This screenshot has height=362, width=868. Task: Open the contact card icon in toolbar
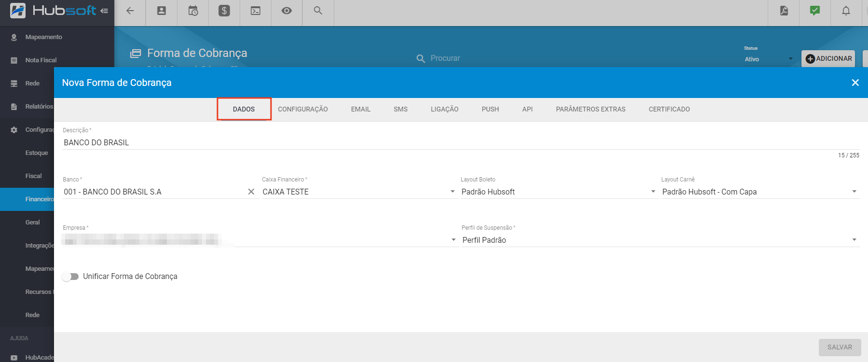[x=162, y=11]
